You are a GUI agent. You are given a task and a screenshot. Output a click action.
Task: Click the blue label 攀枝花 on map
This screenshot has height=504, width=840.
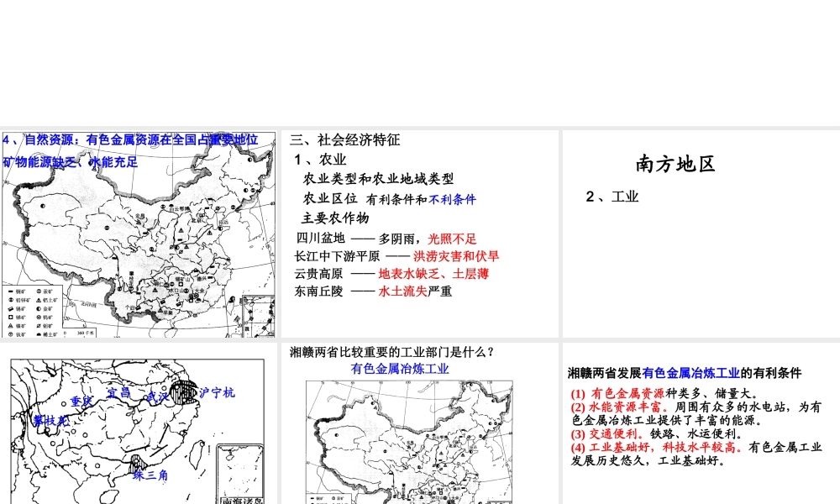tap(51, 421)
